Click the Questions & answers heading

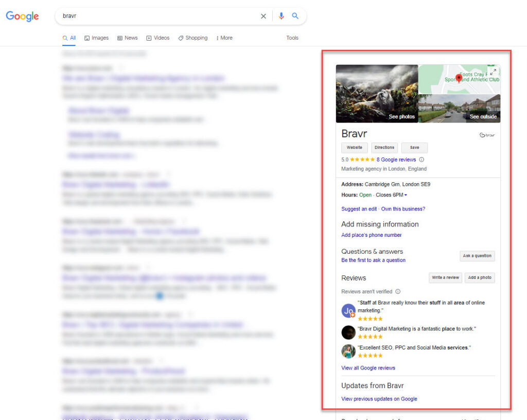click(x=372, y=251)
